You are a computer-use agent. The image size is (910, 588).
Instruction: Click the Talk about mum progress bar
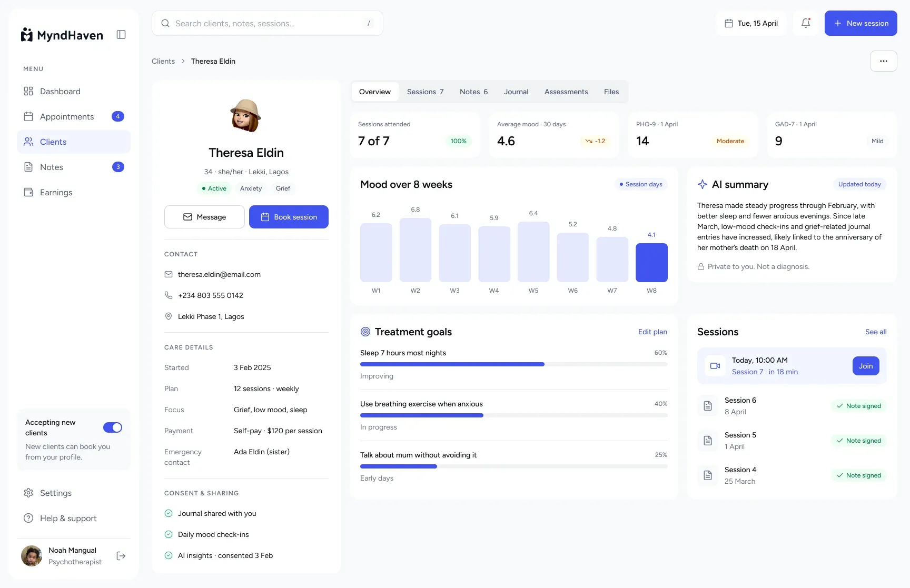pyautogui.click(x=514, y=466)
